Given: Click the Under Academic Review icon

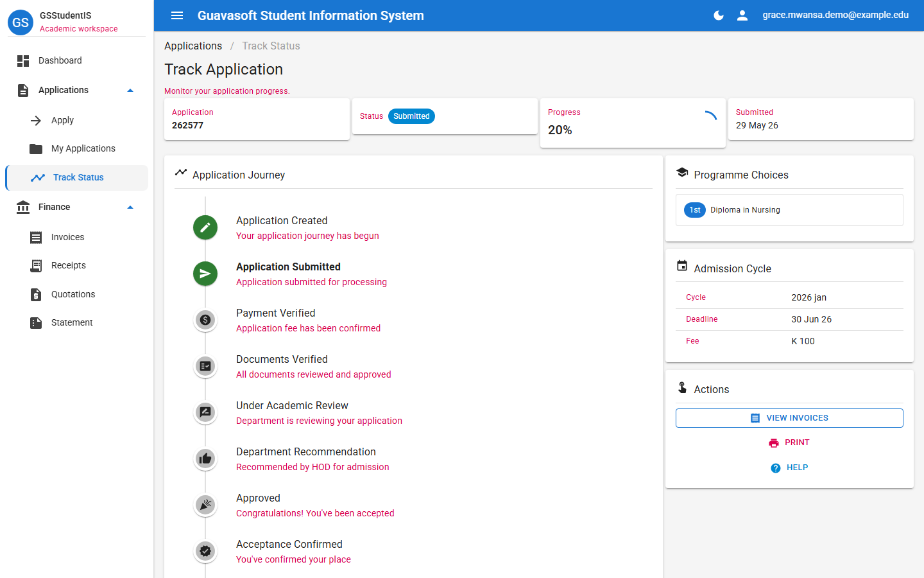Looking at the screenshot, I should (x=205, y=412).
